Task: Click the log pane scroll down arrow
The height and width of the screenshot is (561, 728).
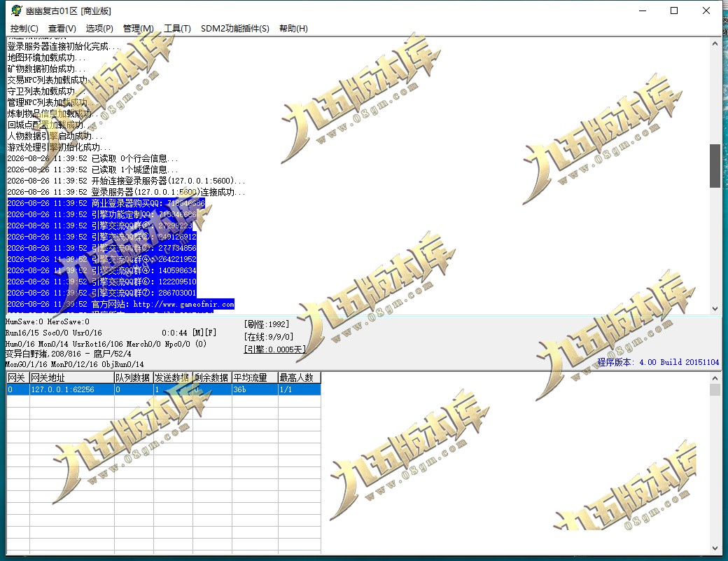Action: [x=715, y=308]
